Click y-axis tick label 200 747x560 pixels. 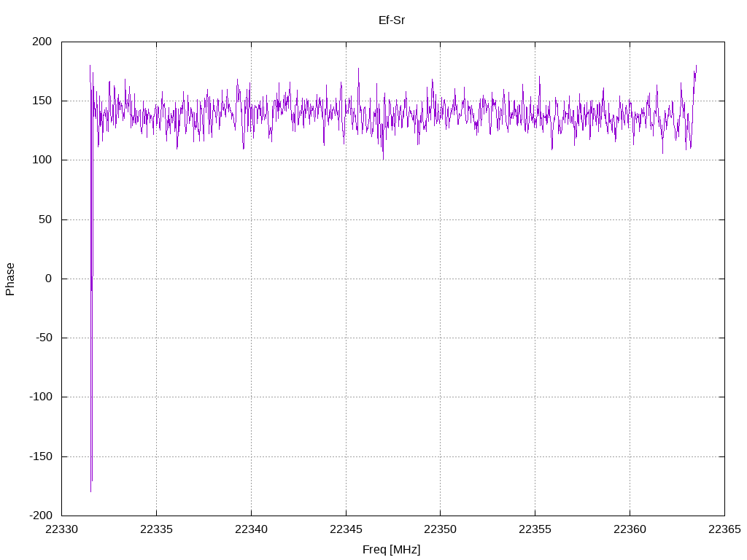coord(42,42)
